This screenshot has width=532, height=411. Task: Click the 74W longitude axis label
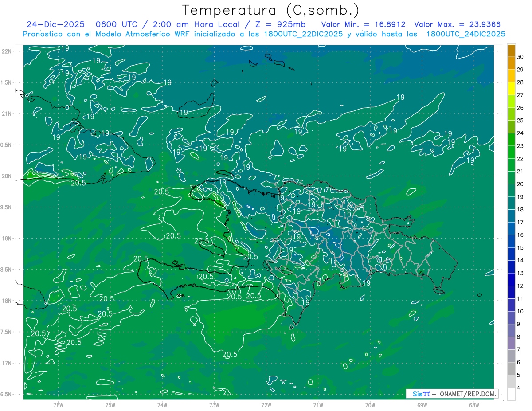click(162, 405)
